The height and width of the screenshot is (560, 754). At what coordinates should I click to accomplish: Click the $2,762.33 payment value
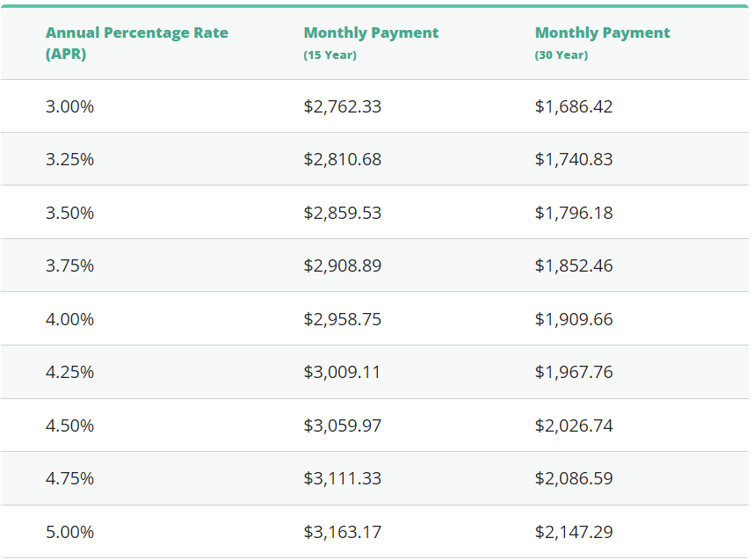[342, 106]
